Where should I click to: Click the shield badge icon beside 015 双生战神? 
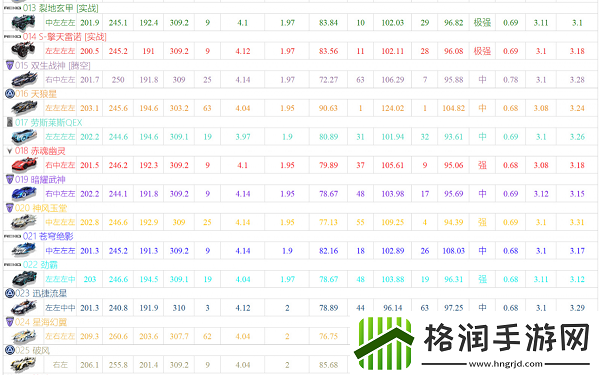click(x=10, y=65)
